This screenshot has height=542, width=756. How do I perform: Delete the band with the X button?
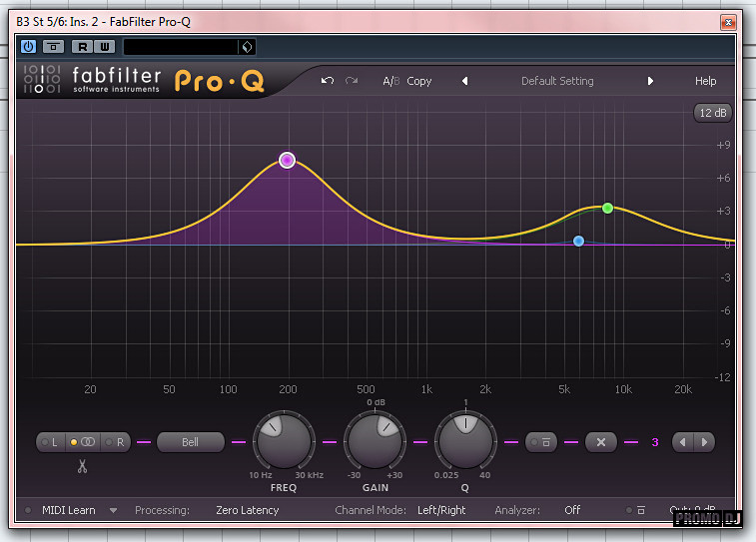600,441
